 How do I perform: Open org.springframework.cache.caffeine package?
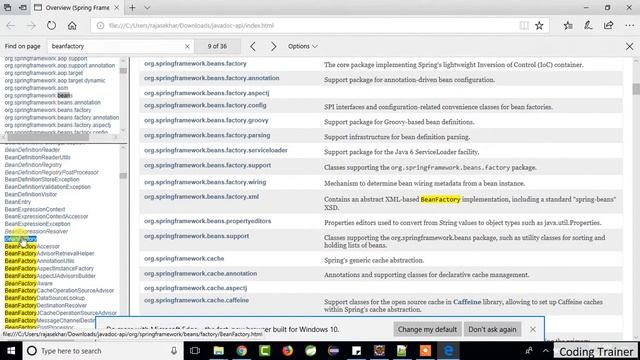pos(196,300)
